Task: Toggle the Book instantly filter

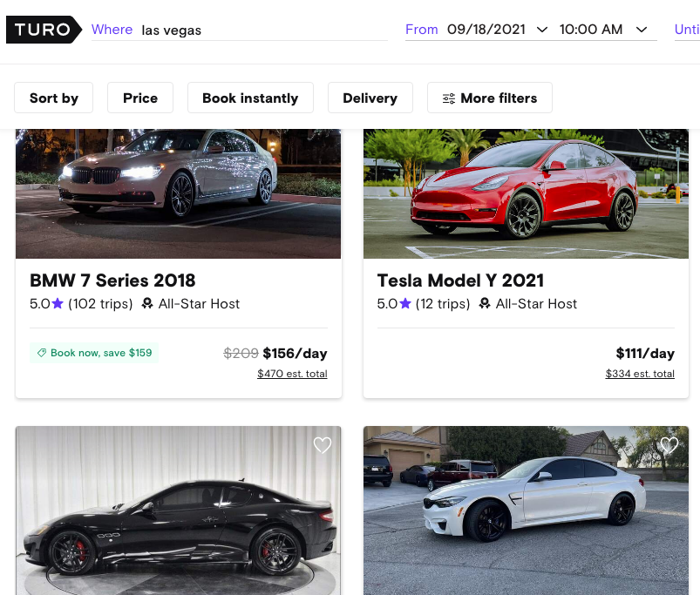Action: [250, 98]
